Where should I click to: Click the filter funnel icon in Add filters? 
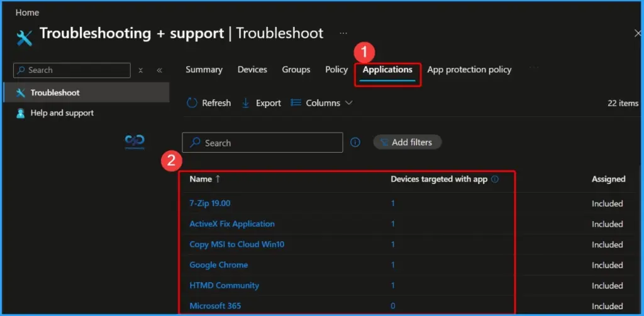384,143
